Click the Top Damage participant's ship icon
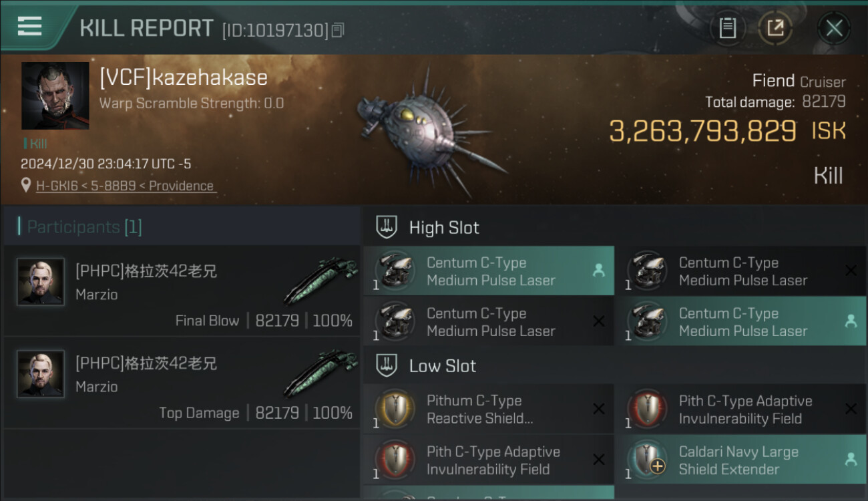868x501 pixels. [x=320, y=374]
